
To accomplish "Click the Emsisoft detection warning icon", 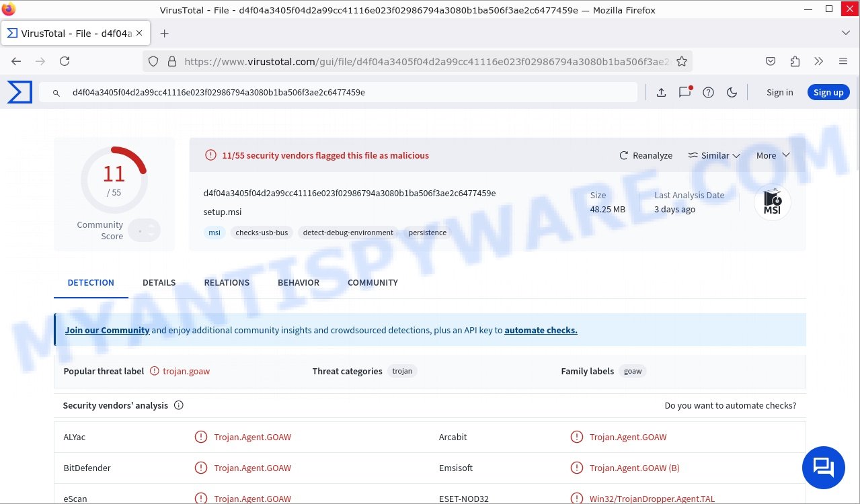I will (x=576, y=468).
